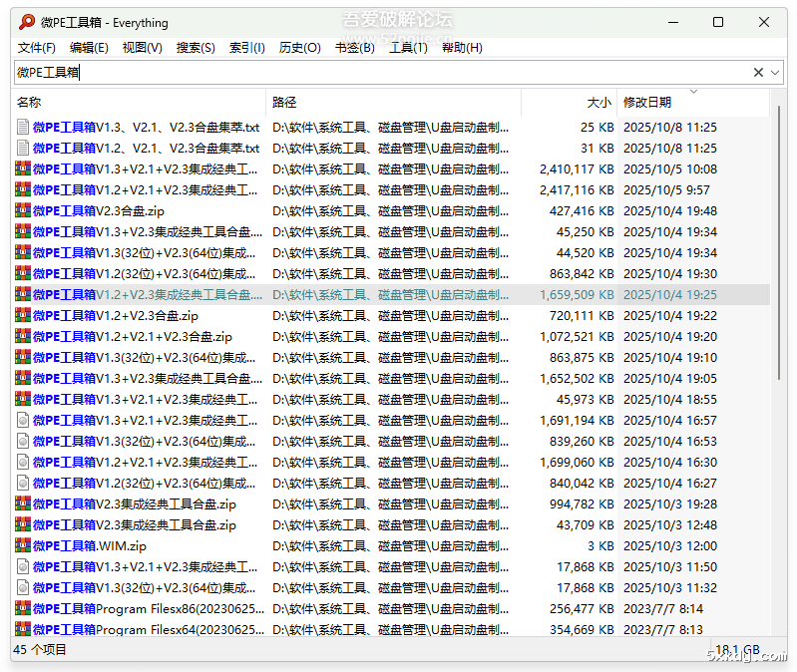Click archive icon of the 994,782 KB file
This screenshot has height=672, width=797.
click(23, 504)
